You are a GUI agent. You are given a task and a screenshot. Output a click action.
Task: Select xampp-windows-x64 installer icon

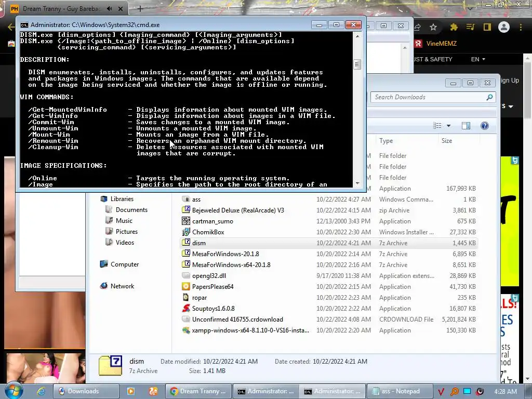point(186,330)
